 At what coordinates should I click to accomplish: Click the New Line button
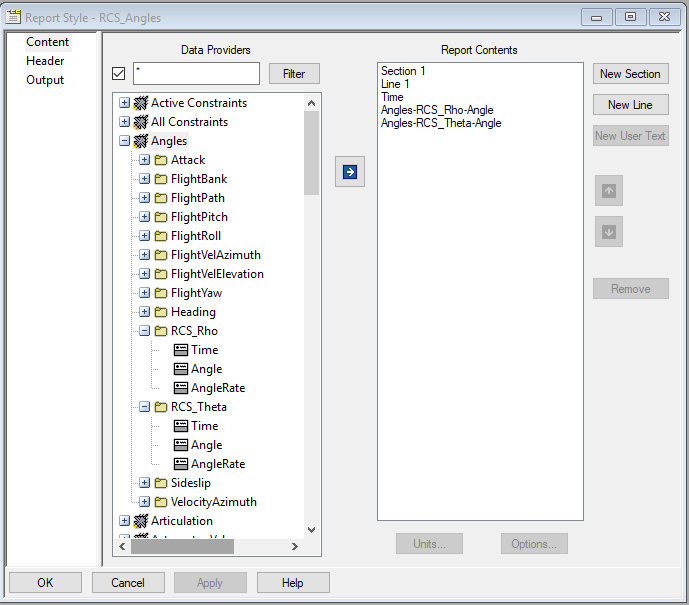[630, 105]
